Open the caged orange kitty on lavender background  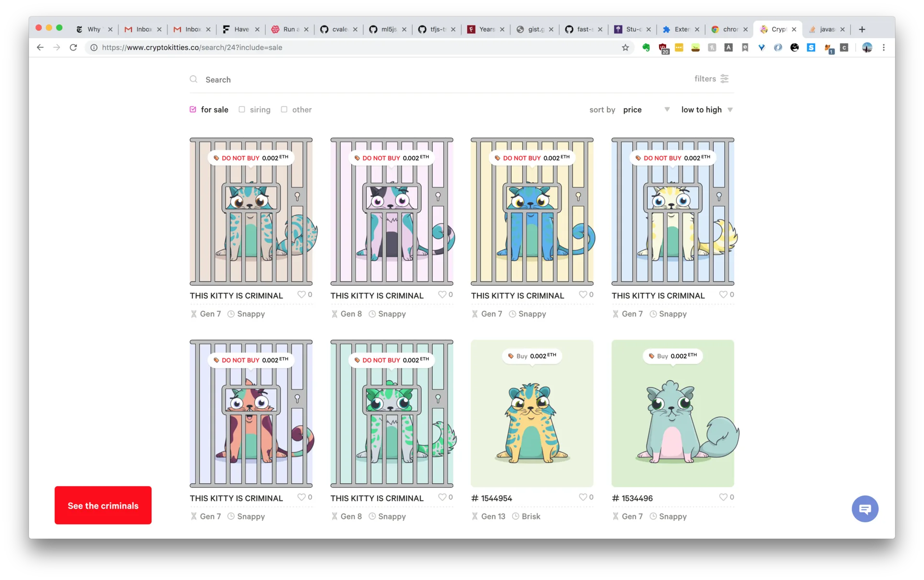251,413
